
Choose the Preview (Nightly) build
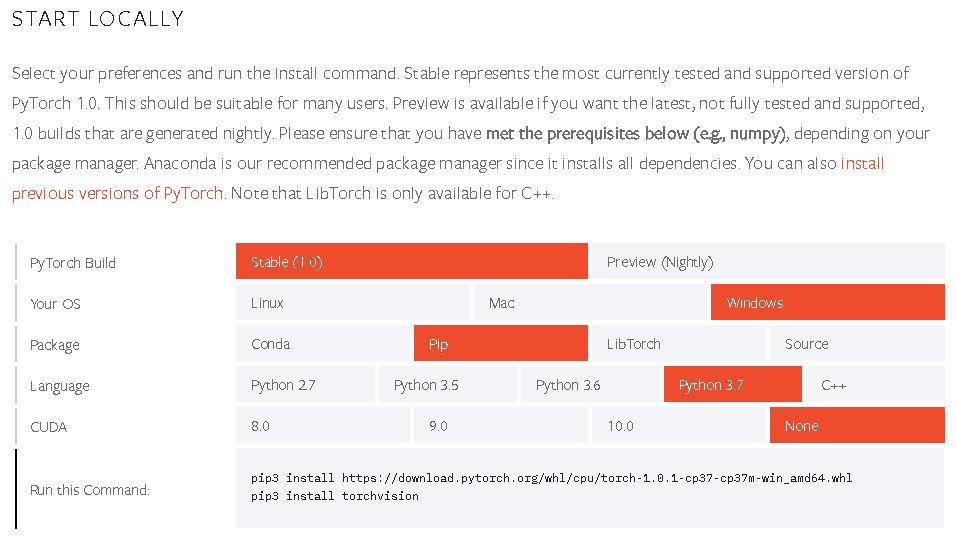pyautogui.click(x=767, y=262)
